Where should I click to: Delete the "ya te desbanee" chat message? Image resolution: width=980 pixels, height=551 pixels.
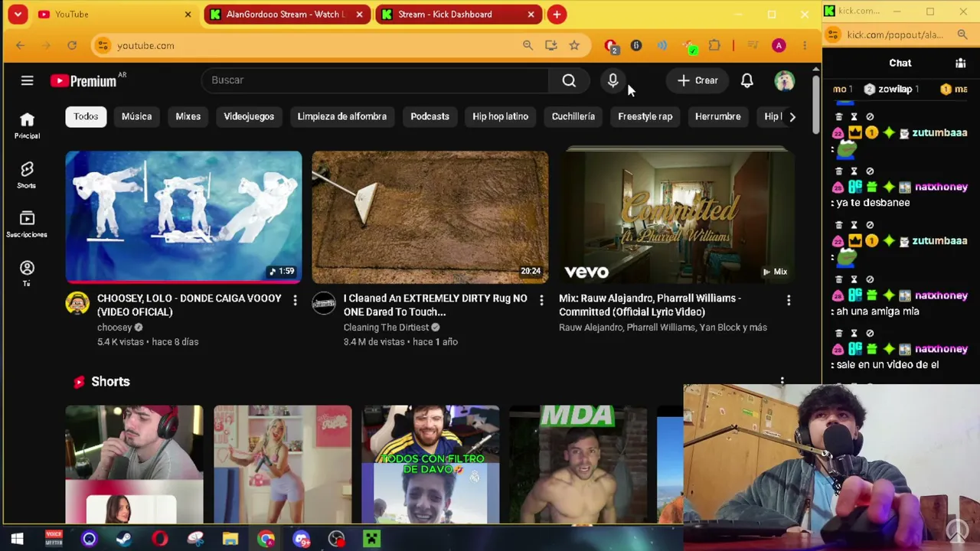(x=838, y=171)
